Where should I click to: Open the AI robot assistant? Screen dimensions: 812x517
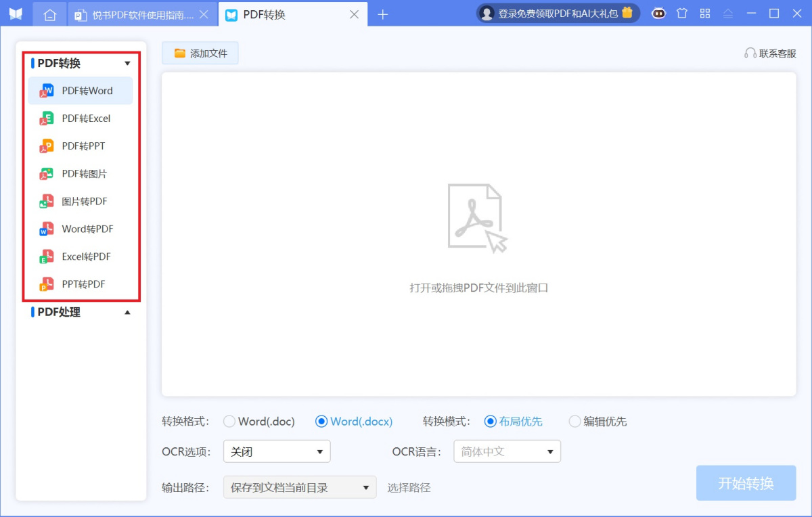[658, 13]
